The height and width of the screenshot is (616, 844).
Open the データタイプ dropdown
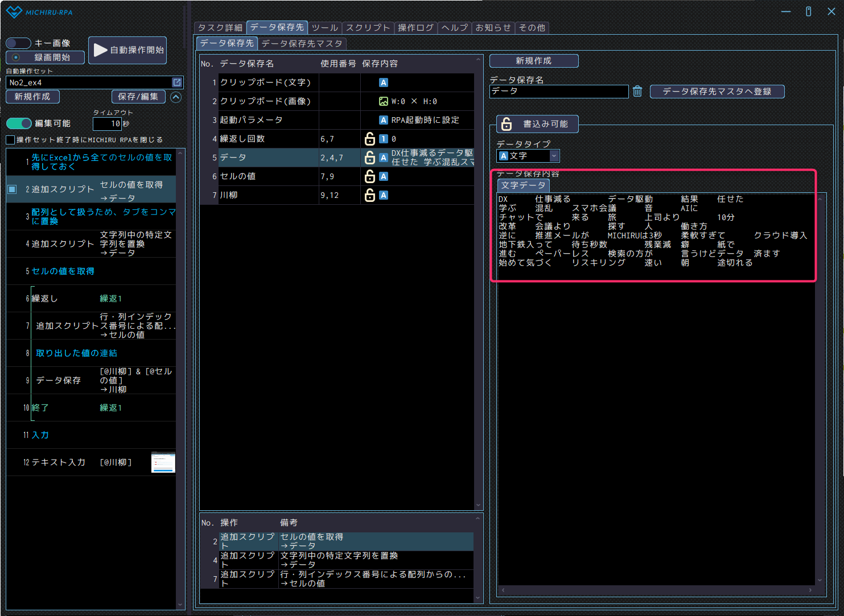[554, 156]
